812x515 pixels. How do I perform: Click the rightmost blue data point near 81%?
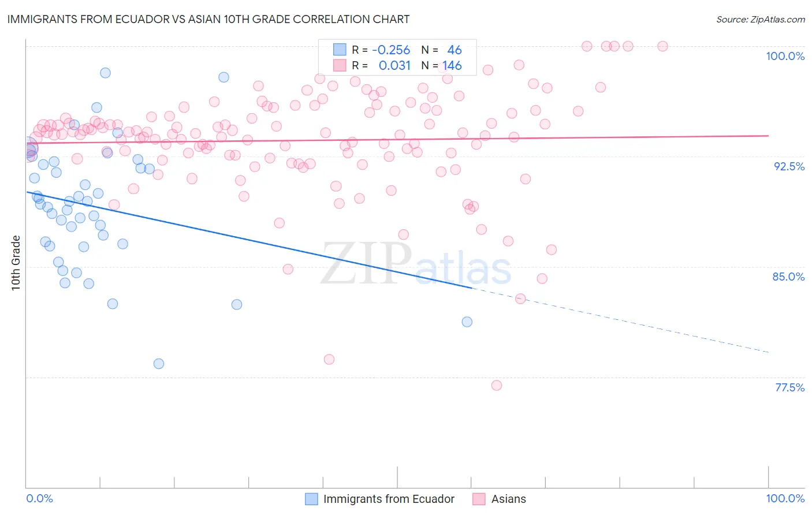pos(467,322)
